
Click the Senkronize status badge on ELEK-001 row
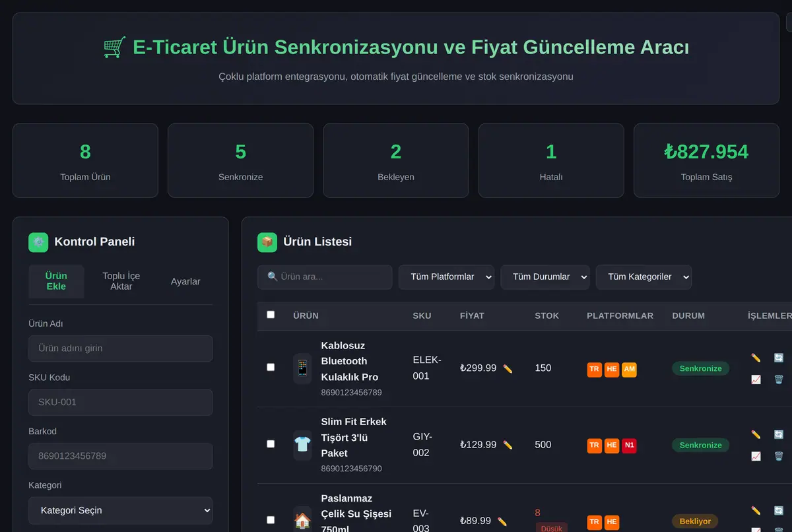pos(701,368)
